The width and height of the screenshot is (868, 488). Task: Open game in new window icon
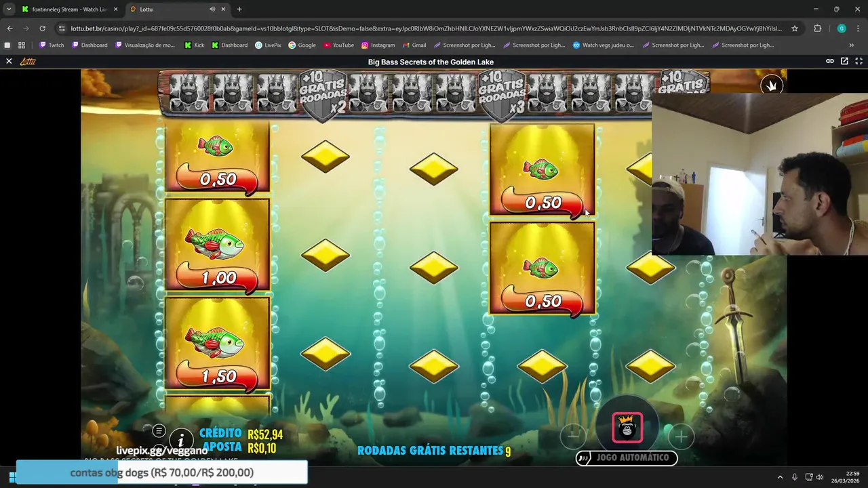click(x=844, y=61)
